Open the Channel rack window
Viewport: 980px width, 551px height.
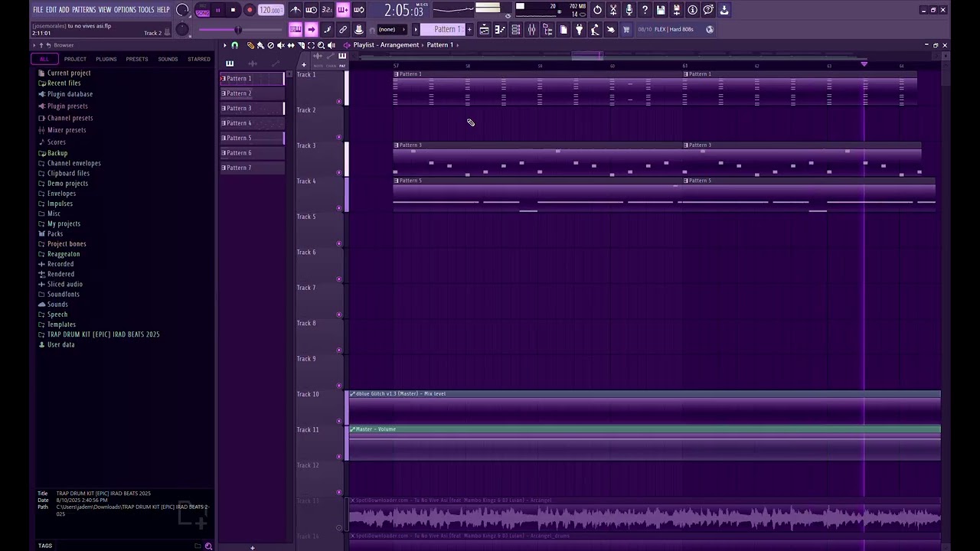click(516, 30)
